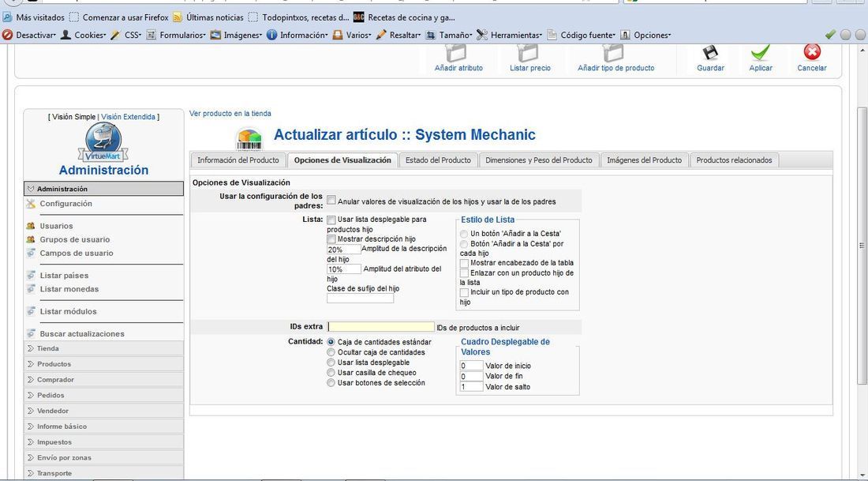Click the Valor de salto field
The image size is (868, 481).
click(471, 387)
